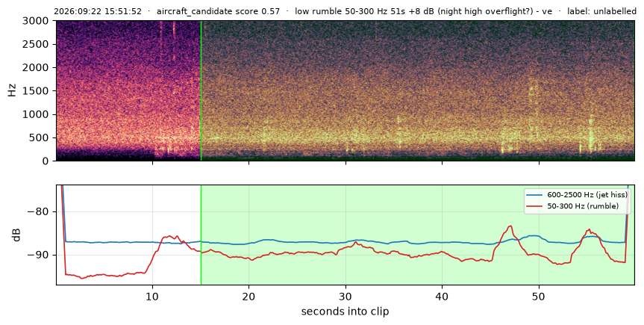
Task: Click spectrogram y-tick label '3000'
Action: point(38,21)
